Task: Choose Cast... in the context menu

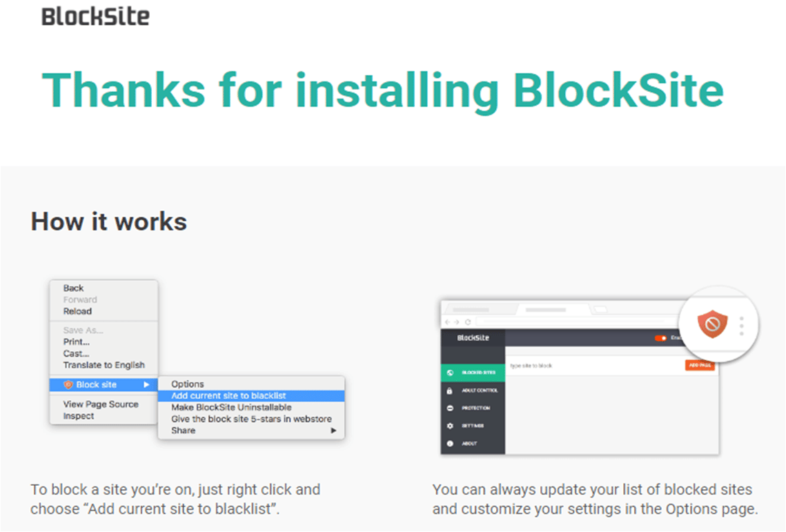Action: click(76, 353)
